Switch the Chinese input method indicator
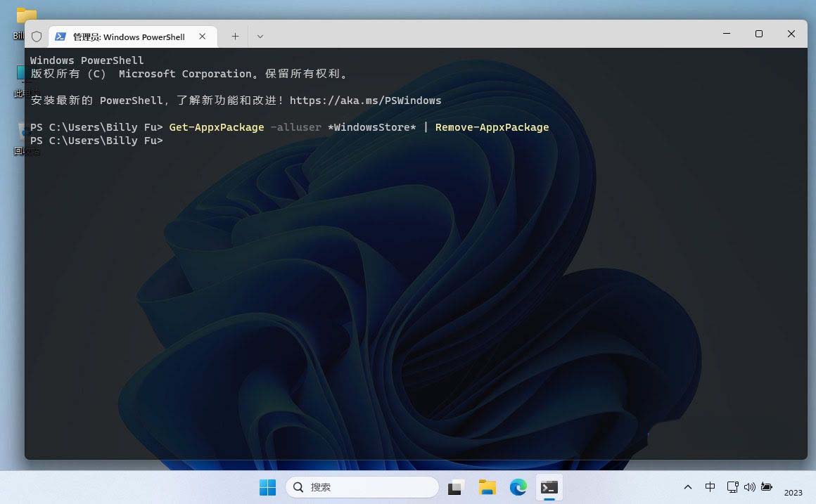 [710, 487]
